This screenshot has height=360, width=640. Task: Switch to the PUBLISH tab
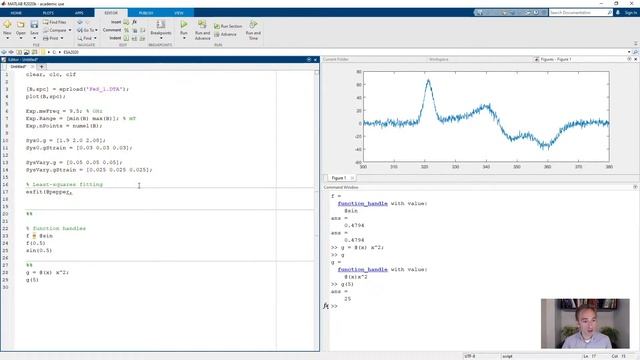(146, 13)
